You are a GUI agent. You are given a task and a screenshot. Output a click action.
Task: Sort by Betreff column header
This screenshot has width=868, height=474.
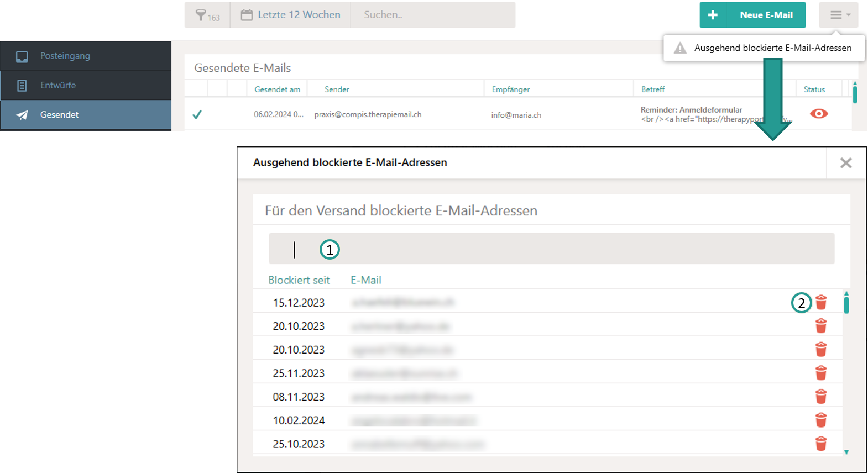[653, 89]
